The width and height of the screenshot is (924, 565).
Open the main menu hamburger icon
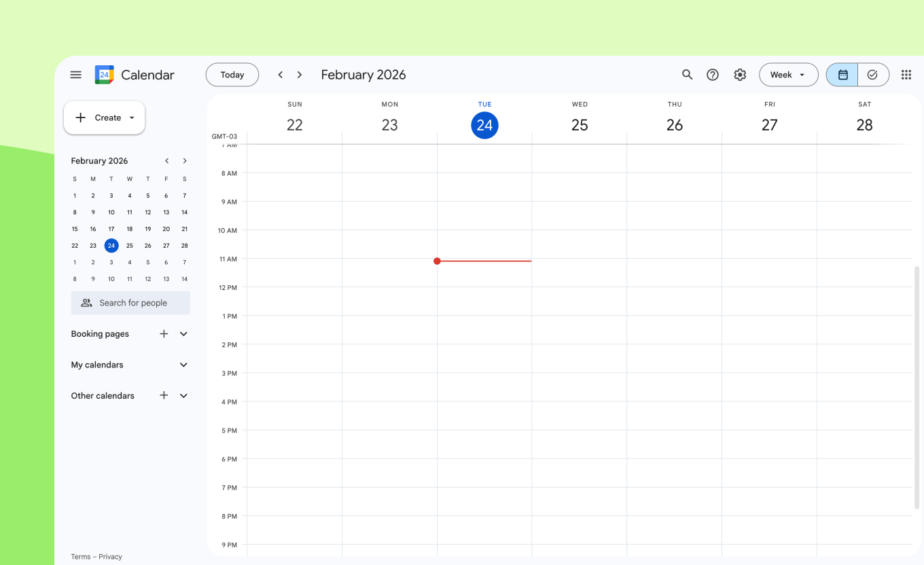pyautogui.click(x=76, y=75)
